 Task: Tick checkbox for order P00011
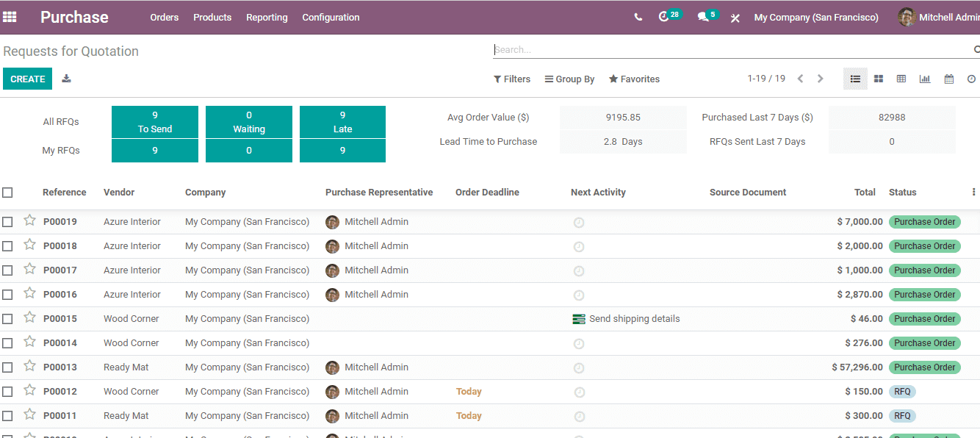[x=7, y=416]
